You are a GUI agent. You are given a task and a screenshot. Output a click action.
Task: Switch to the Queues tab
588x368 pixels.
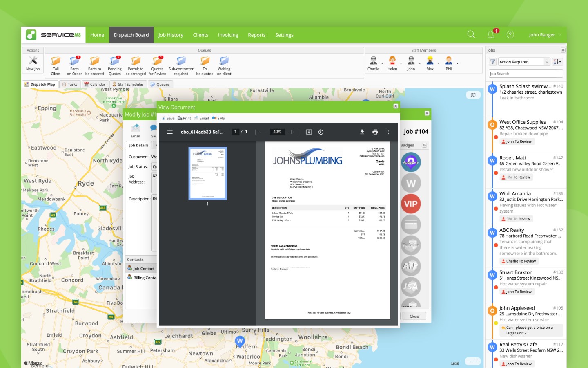[x=160, y=84]
